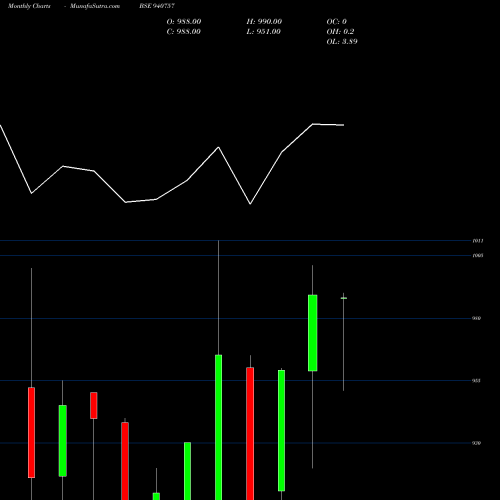Click the 'OC: 0' reading
This screenshot has height=500, width=500.
click(x=337, y=22)
